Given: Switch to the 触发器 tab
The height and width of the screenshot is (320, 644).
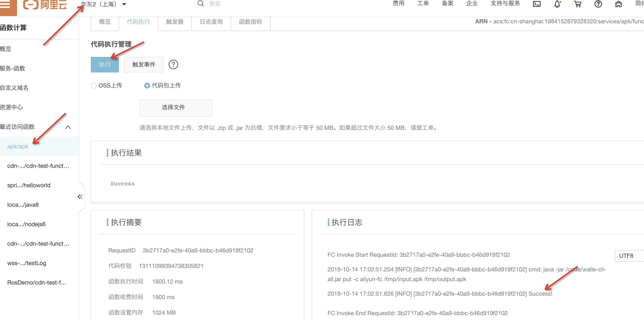Looking at the screenshot, I should pos(175,22).
